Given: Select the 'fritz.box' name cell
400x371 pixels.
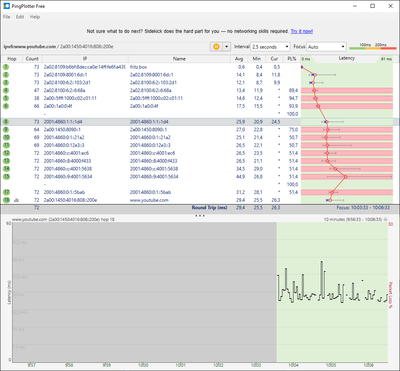Looking at the screenshot, I should click(x=138, y=67).
